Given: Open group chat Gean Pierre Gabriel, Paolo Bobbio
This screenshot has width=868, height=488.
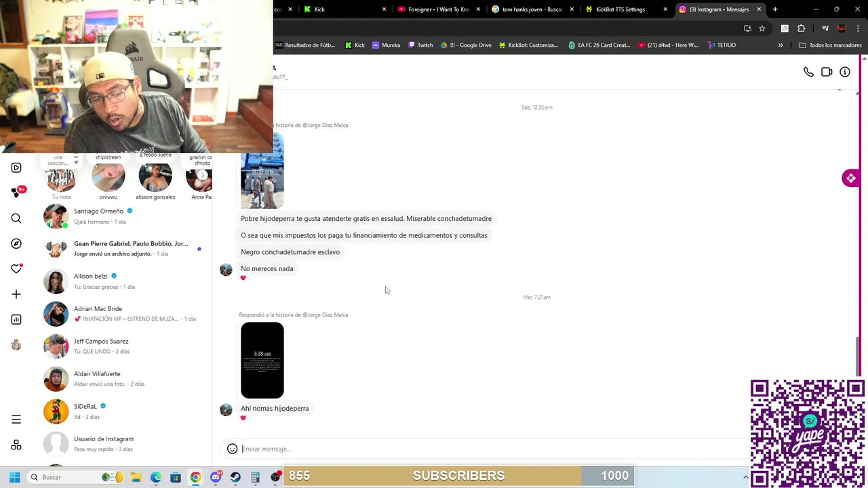Looking at the screenshot, I should (126, 249).
